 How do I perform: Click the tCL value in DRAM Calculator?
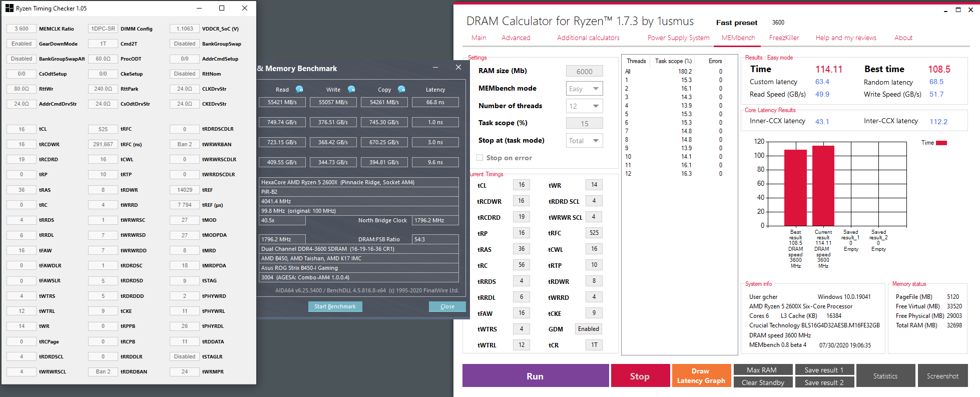pos(522,185)
